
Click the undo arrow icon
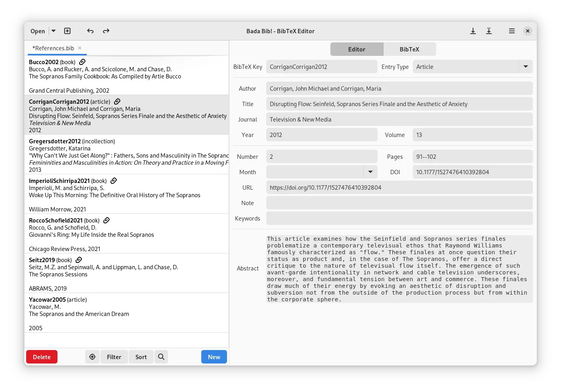click(x=90, y=31)
